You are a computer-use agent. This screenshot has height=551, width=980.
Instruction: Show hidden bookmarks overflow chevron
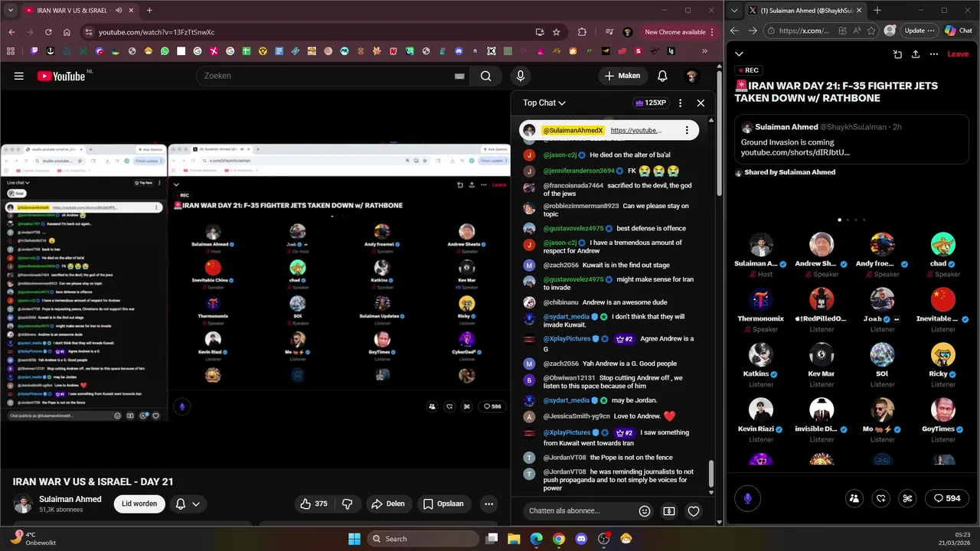704,51
